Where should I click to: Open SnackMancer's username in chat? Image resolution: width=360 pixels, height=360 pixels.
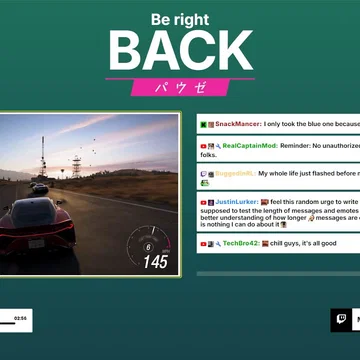(238, 124)
